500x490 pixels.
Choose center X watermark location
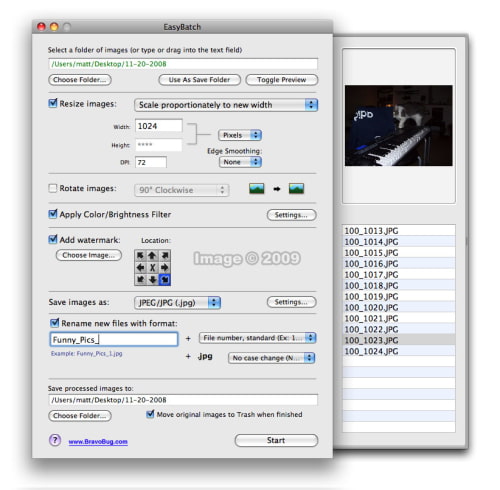(x=152, y=268)
